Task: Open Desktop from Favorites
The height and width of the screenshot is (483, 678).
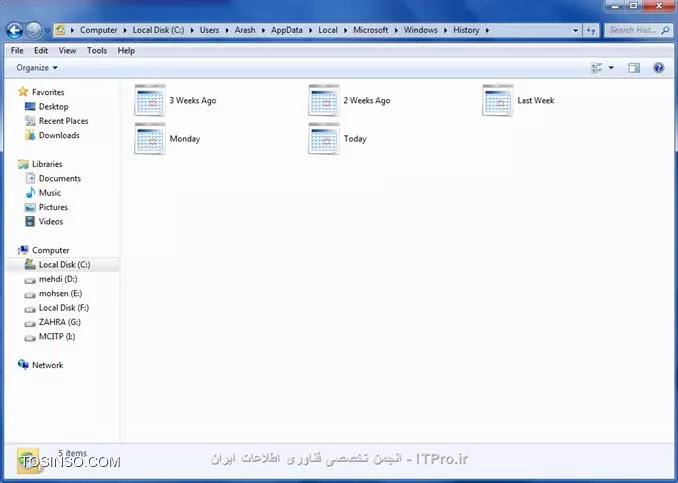Action: (x=47, y=106)
